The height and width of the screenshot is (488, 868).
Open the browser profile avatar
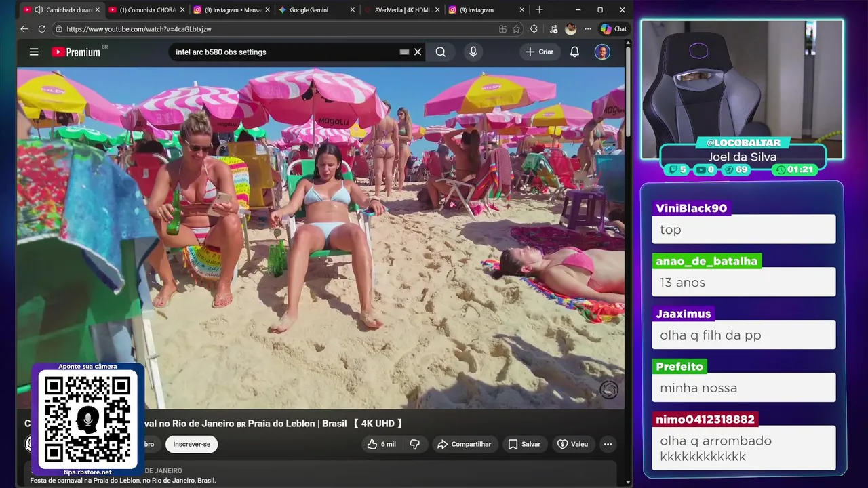(x=571, y=29)
